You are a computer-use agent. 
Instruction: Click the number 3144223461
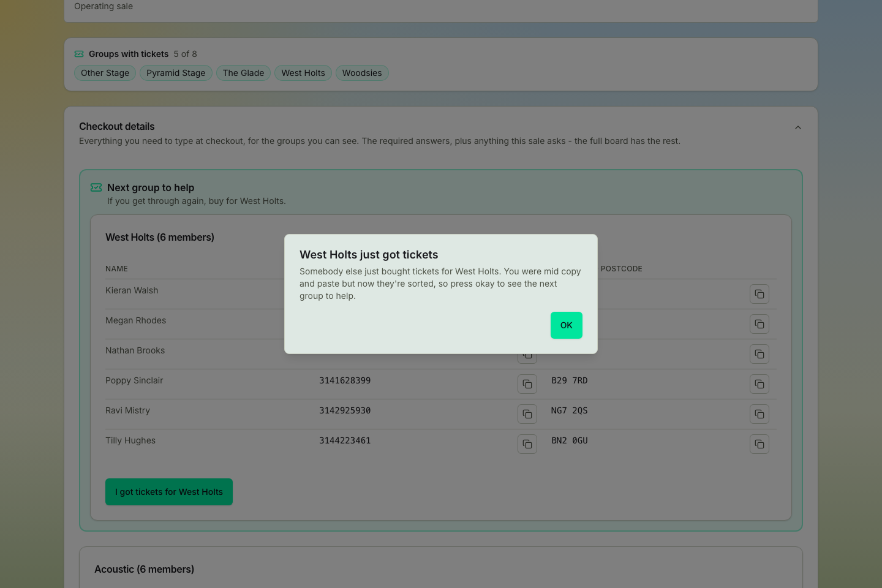345,440
